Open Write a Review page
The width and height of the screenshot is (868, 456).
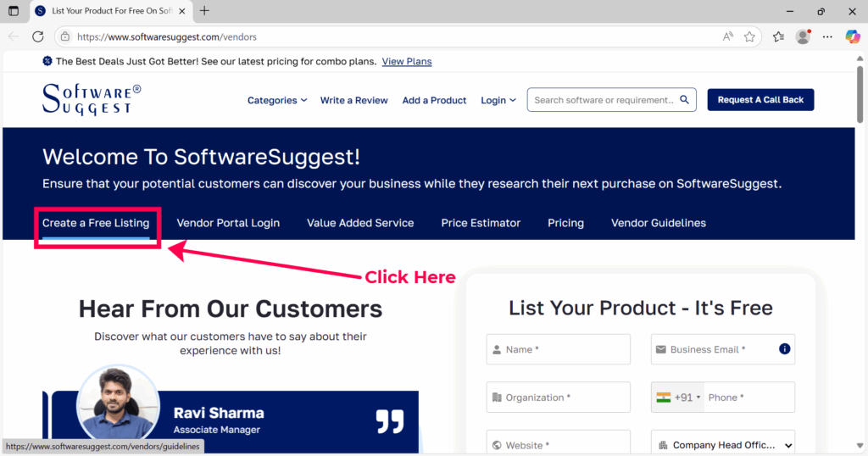tap(353, 100)
